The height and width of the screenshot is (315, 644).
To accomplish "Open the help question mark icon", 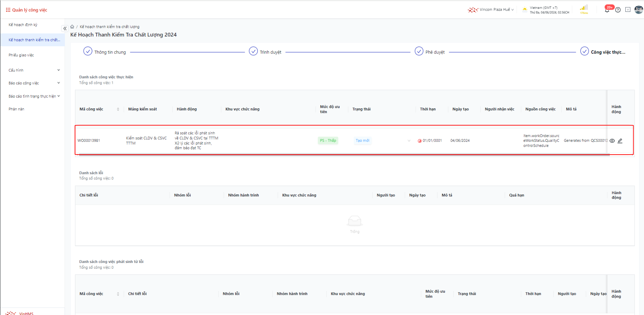I will coord(618,10).
